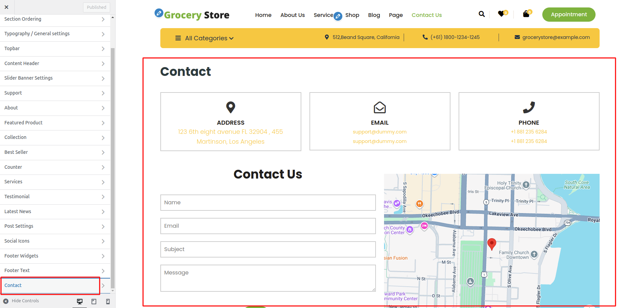The height and width of the screenshot is (308, 644).
Task: Open the Blog menu item
Action: coord(374,15)
